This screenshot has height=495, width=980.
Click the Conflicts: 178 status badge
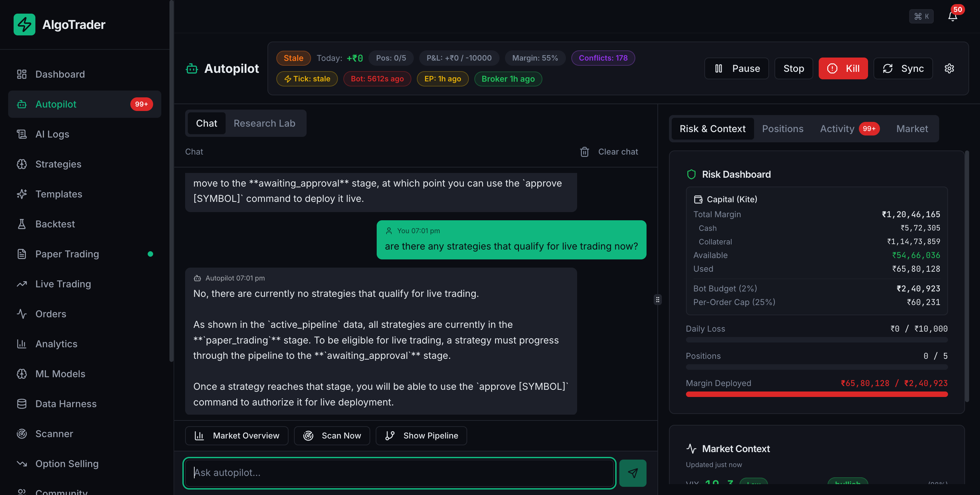pyautogui.click(x=603, y=58)
